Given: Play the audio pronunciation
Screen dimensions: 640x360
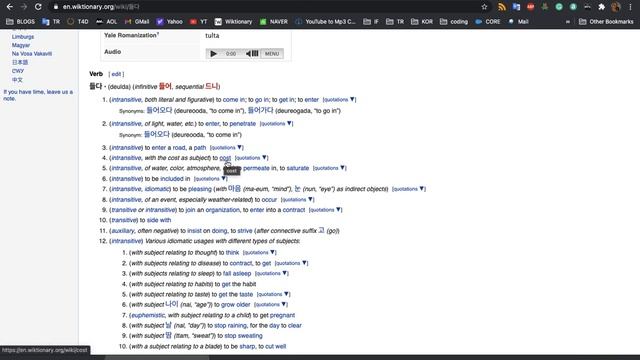Looking at the screenshot, I should 213,53.
